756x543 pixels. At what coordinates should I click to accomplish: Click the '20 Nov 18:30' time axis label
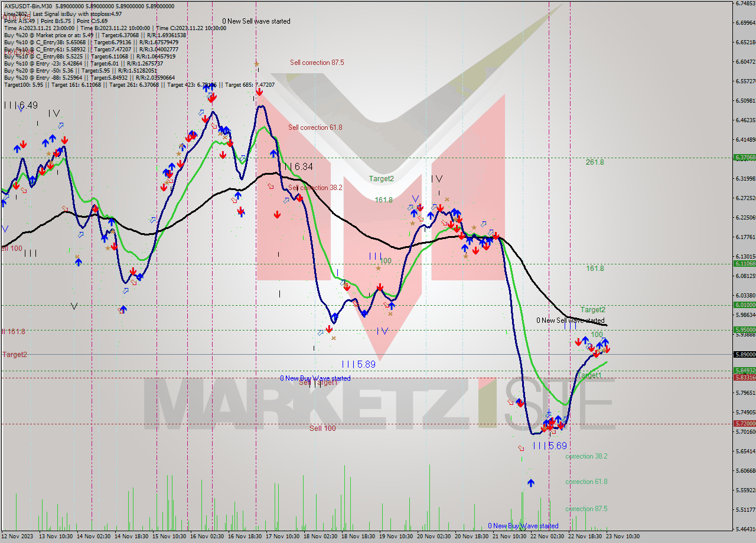pyautogui.click(x=472, y=537)
